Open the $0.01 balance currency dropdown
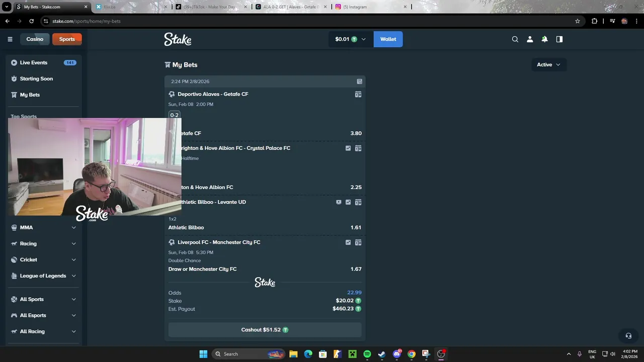This screenshot has width=644, height=362. pyautogui.click(x=351, y=39)
